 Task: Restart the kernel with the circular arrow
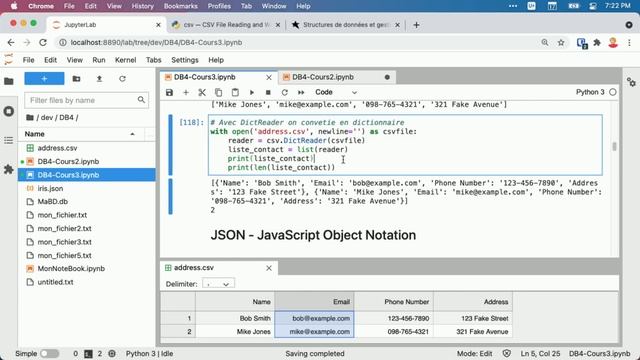(x=284, y=93)
